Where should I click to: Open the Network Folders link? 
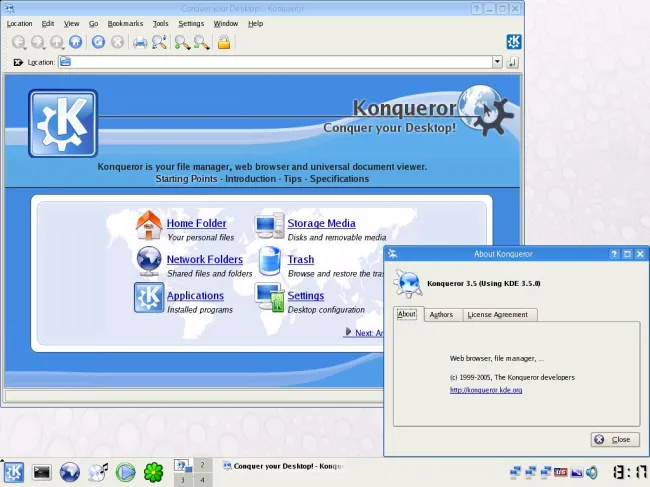pos(205,259)
